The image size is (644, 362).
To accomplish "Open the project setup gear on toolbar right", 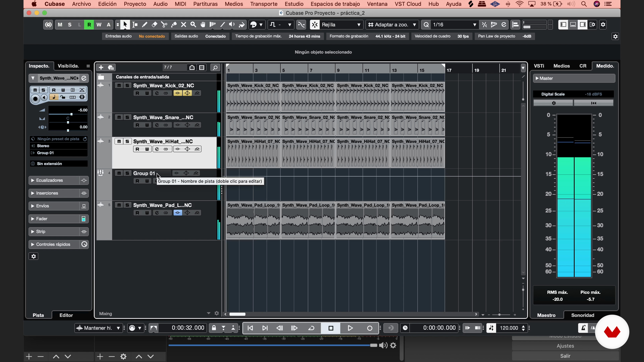I will coord(603,24).
